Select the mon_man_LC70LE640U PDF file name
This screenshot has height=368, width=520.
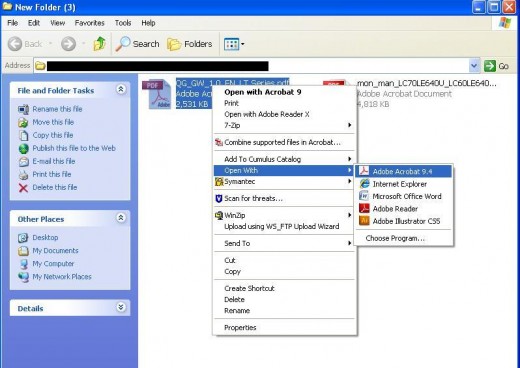pyautogui.click(x=426, y=83)
